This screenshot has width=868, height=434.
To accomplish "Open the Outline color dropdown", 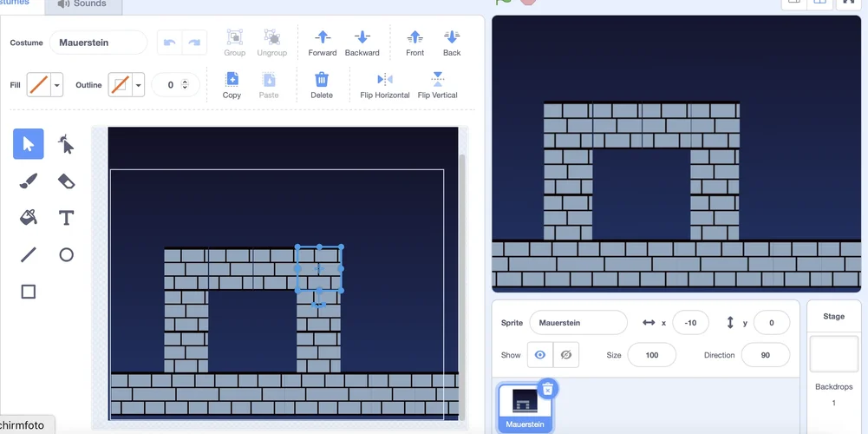I will [x=139, y=85].
